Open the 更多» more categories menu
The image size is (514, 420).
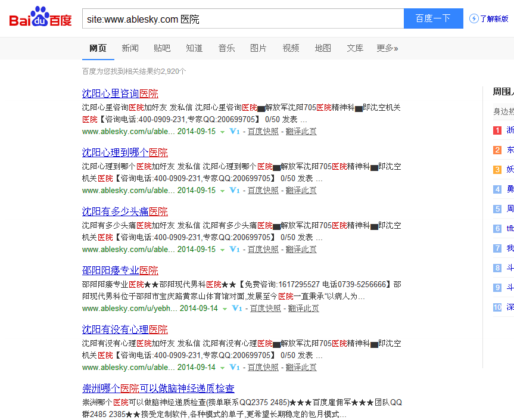[x=387, y=48]
